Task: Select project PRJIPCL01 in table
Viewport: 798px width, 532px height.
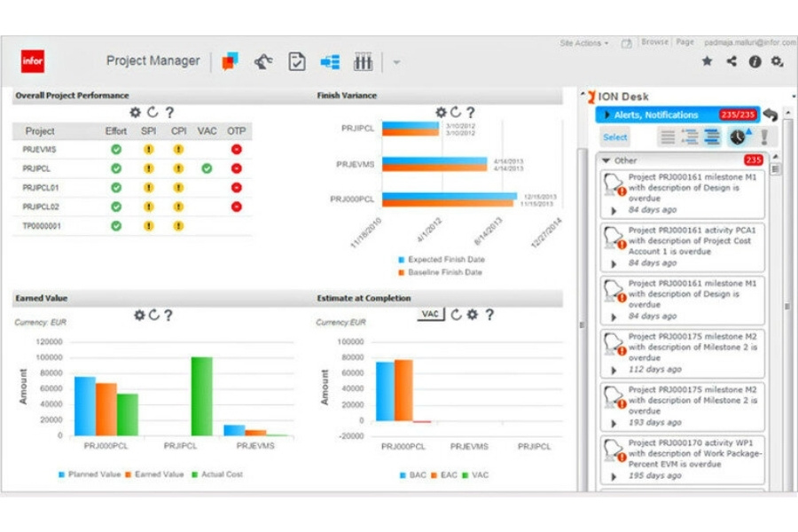Action: click(41, 187)
